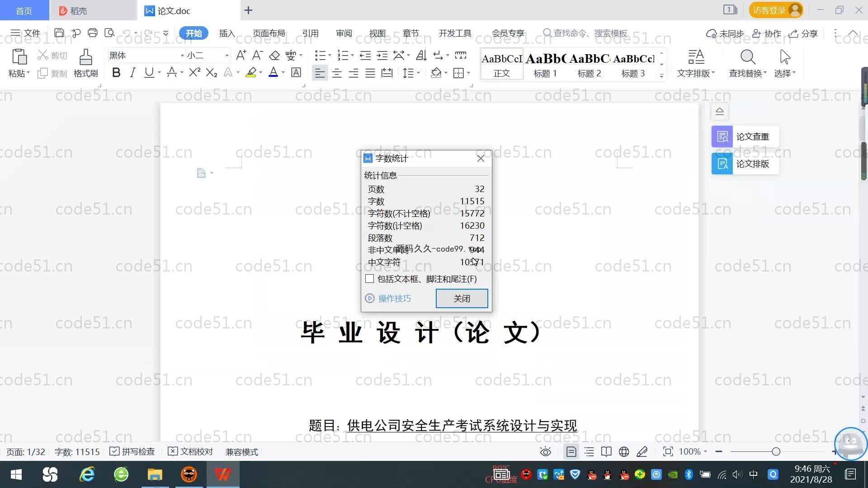Click the zoom slider handle
Screen dimensions: 868x488
pyautogui.click(x=776, y=452)
